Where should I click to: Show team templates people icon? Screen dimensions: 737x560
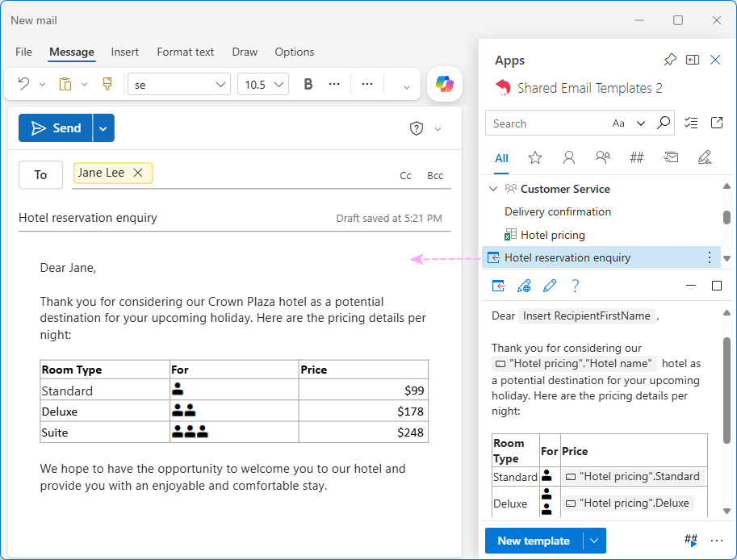pyautogui.click(x=602, y=157)
